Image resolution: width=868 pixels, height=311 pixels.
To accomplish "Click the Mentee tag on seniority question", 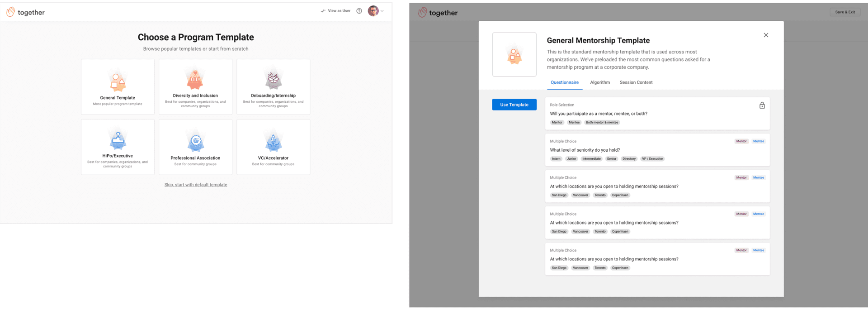I will point(759,141).
